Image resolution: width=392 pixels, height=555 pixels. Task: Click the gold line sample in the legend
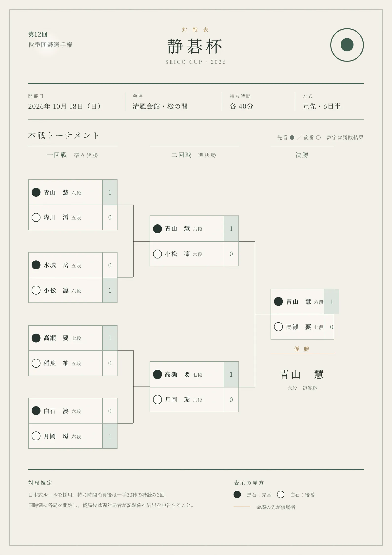pos(242,507)
